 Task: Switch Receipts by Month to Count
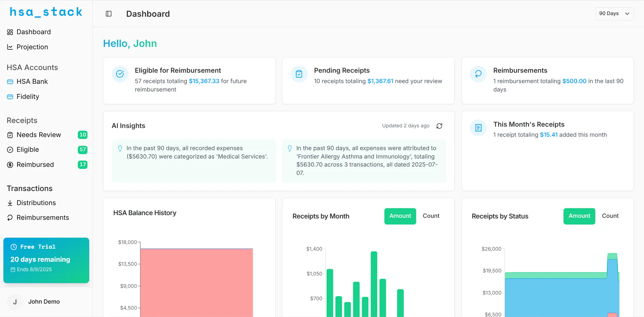(x=431, y=216)
